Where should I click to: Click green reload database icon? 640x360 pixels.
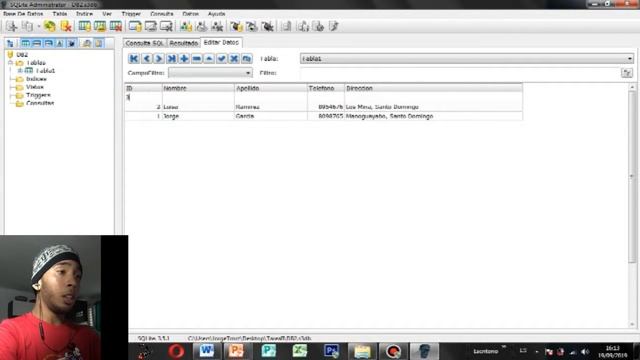[50, 27]
